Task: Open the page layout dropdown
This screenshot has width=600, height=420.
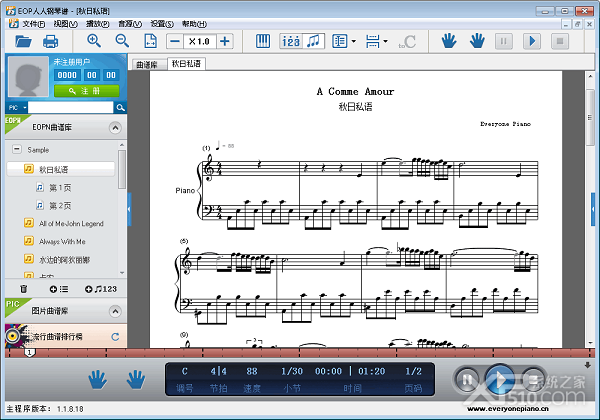Action: coord(354,41)
